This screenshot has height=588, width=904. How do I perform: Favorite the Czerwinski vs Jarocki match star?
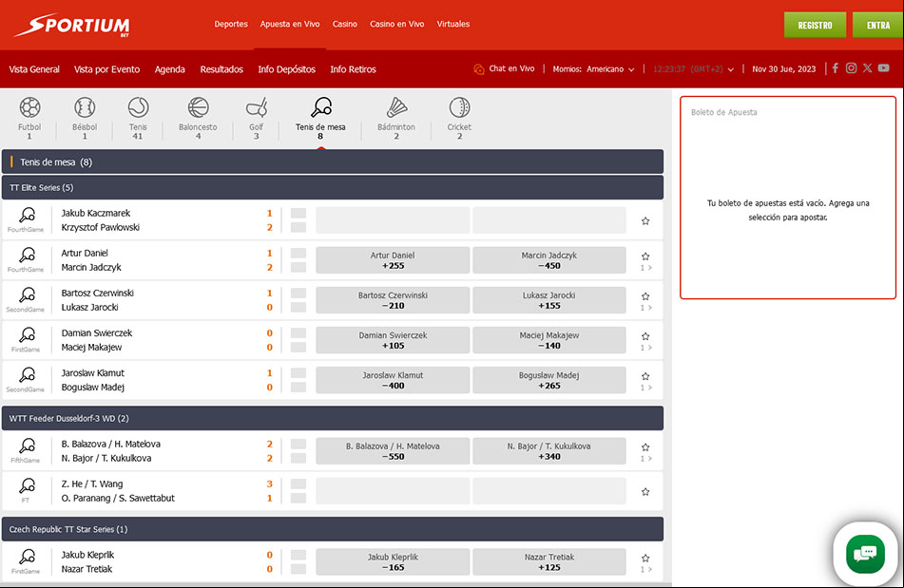645,296
